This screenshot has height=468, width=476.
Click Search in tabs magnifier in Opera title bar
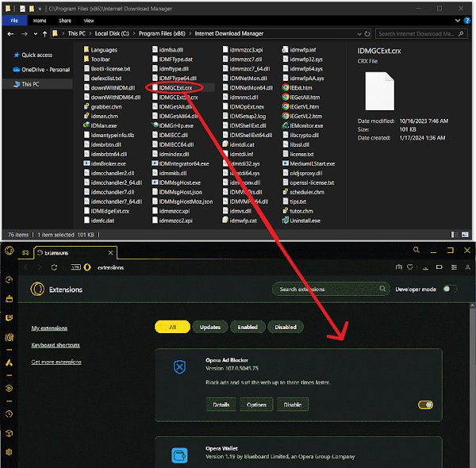(x=416, y=250)
